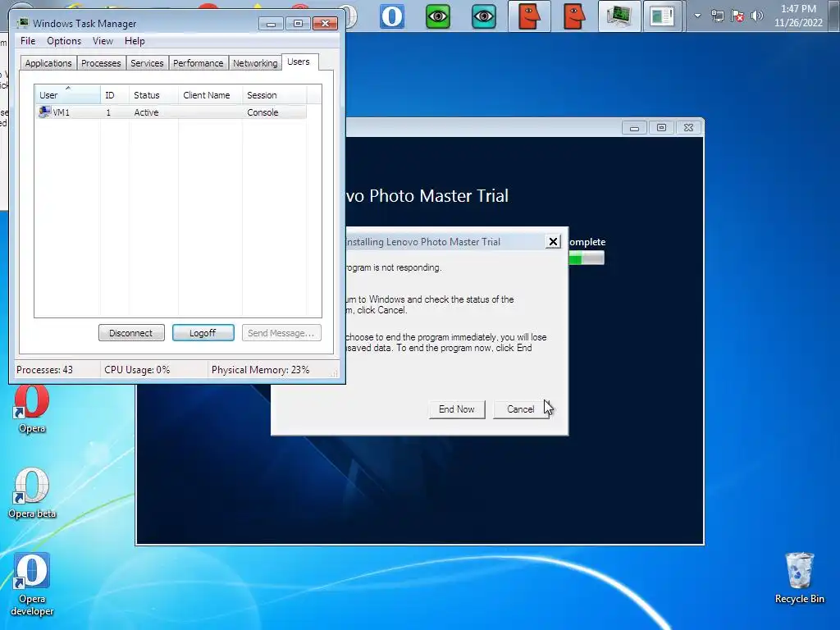Click the volume speaker tray icon
Viewport: 840px width, 630px height.
pyautogui.click(x=757, y=16)
